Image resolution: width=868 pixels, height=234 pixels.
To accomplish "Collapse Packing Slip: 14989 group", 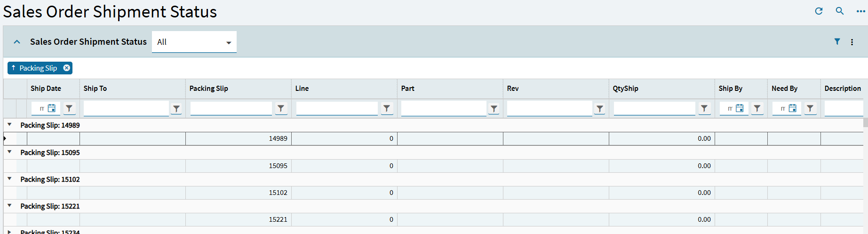I will click(9, 125).
